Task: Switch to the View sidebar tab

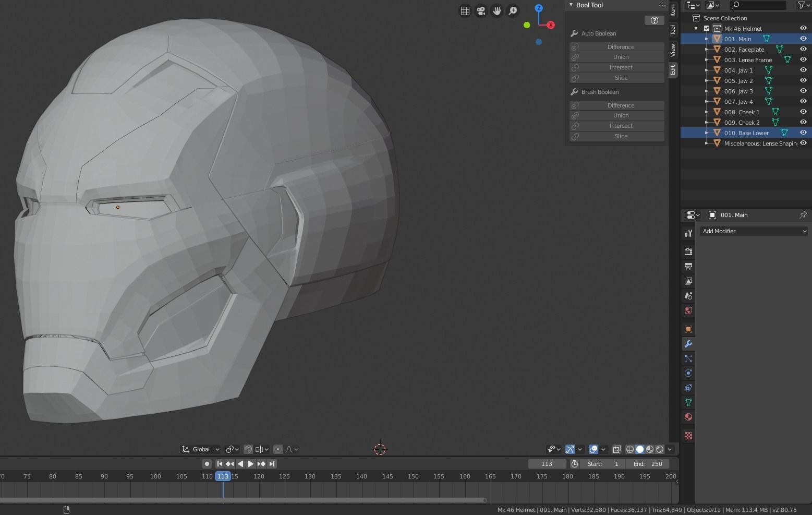Action: (673, 50)
